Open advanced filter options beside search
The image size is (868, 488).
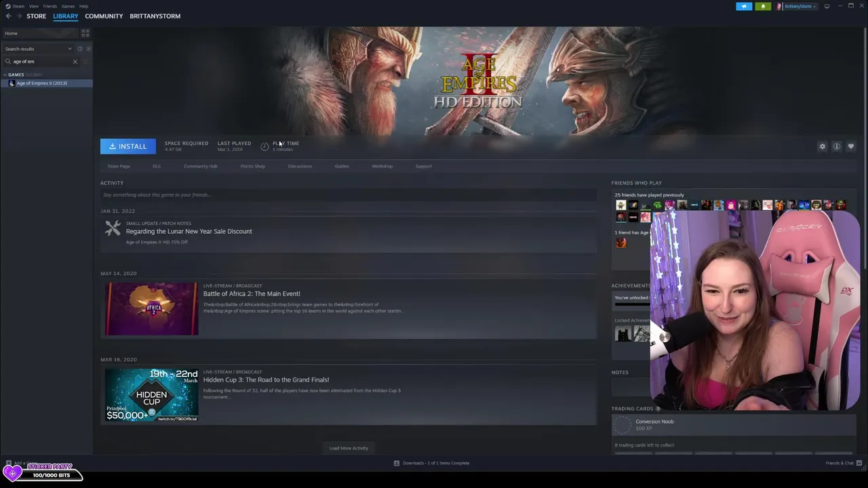85,62
